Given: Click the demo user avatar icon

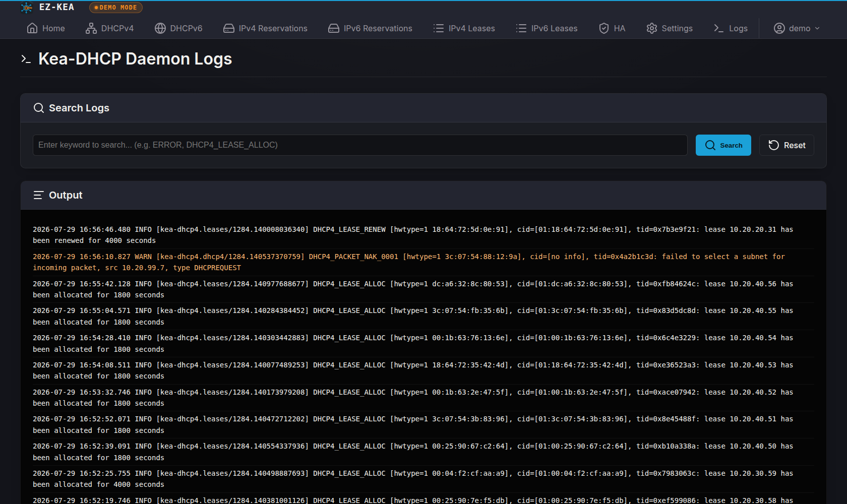Looking at the screenshot, I should 779,28.
